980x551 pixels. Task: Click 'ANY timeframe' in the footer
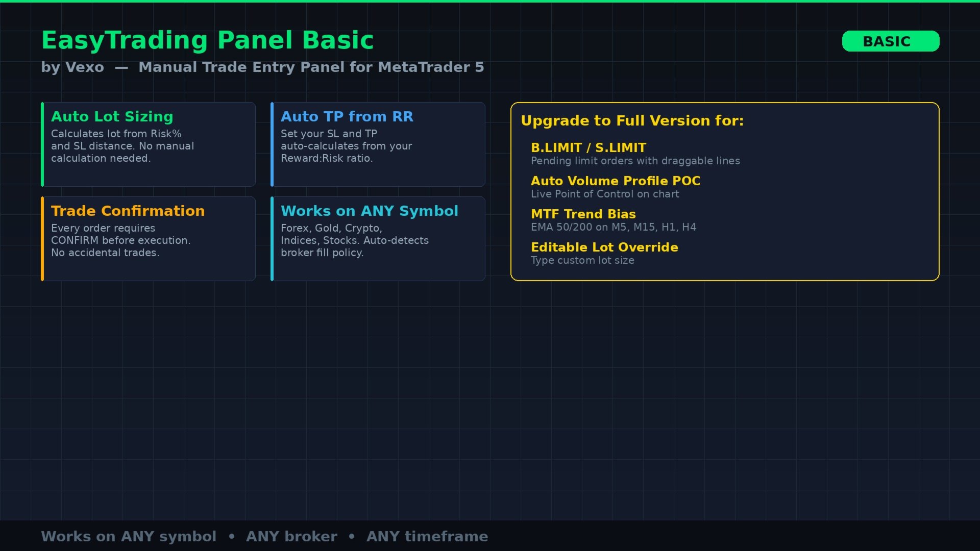(x=427, y=537)
